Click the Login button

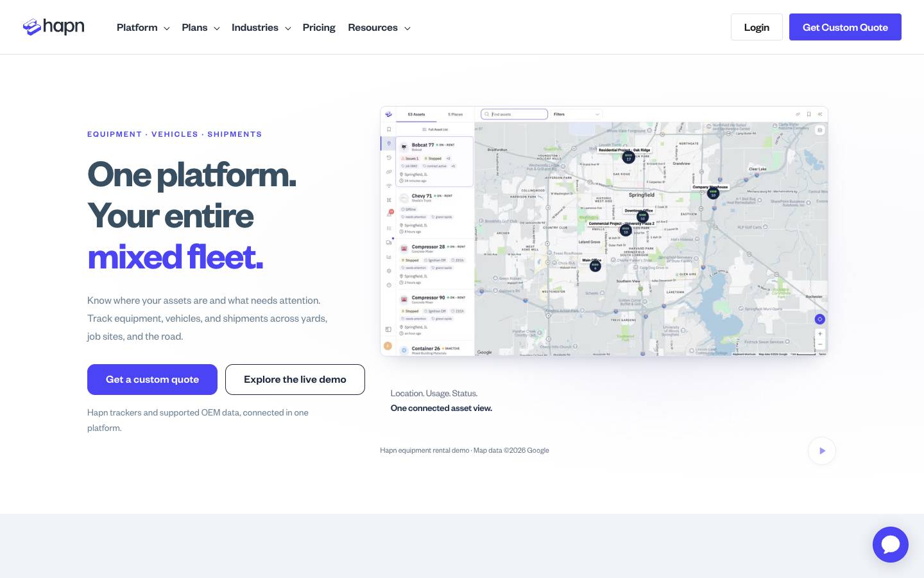pos(757,27)
